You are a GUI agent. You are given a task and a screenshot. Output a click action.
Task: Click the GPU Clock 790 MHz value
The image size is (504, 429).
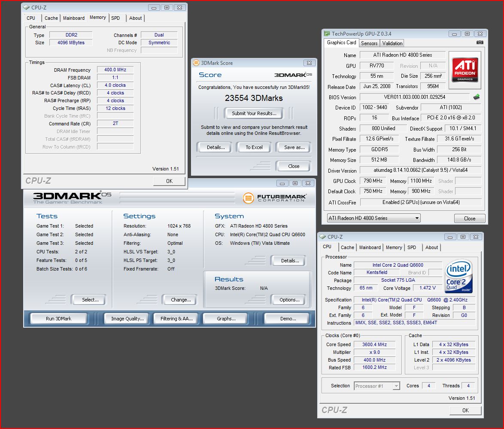click(373, 181)
